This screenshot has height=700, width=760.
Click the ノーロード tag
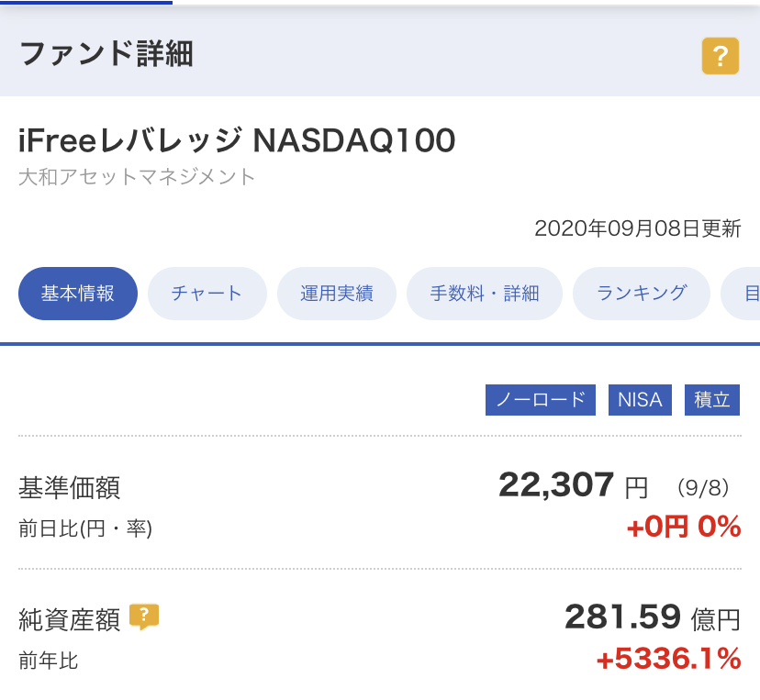[541, 400]
